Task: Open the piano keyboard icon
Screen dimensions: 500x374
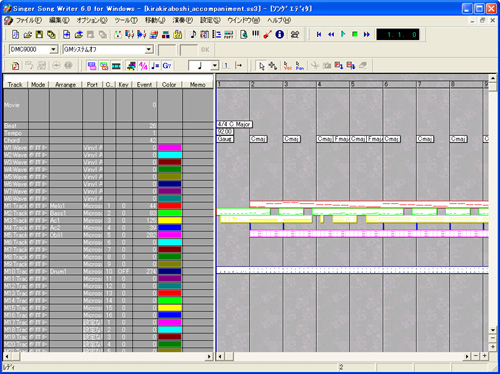Action: (255, 34)
